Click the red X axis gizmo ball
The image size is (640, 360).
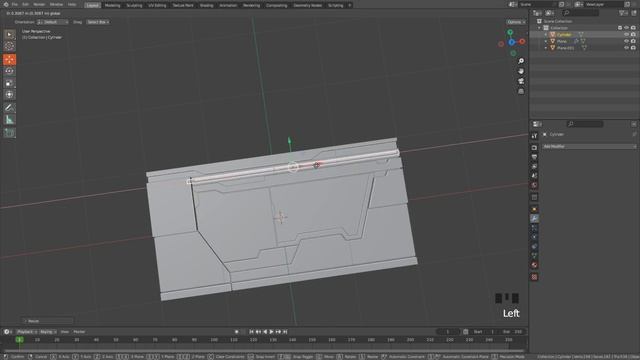522,42
